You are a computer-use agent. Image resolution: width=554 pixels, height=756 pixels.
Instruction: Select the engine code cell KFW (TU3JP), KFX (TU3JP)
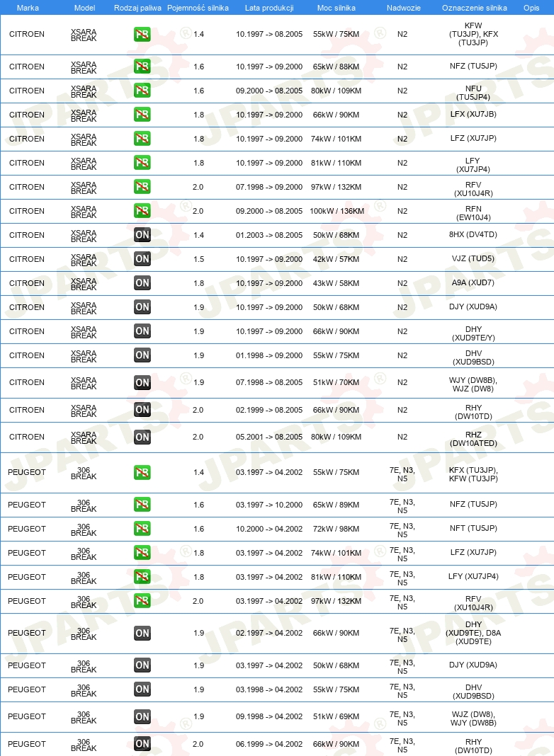473,34
